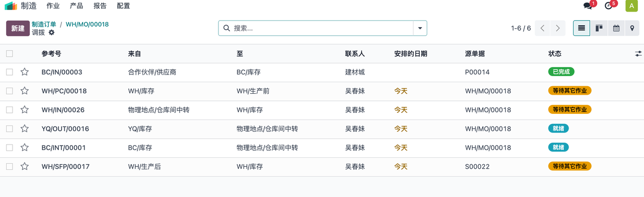Viewport: 644px width, 197px height.
Task: Switch to kanban view
Action: [x=599, y=28]
